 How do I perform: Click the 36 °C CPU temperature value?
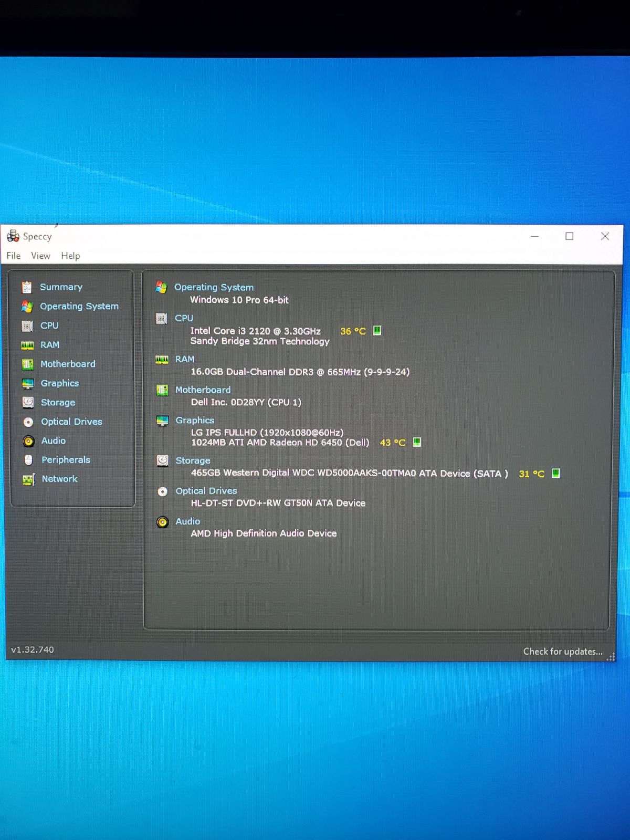(353, 331)
